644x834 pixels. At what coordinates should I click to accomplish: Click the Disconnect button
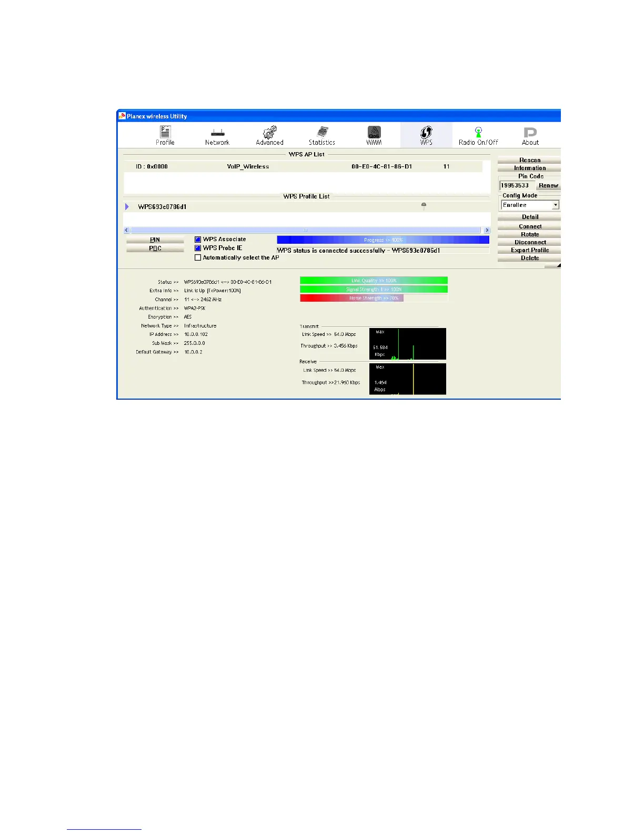click(x=529, y=242)
